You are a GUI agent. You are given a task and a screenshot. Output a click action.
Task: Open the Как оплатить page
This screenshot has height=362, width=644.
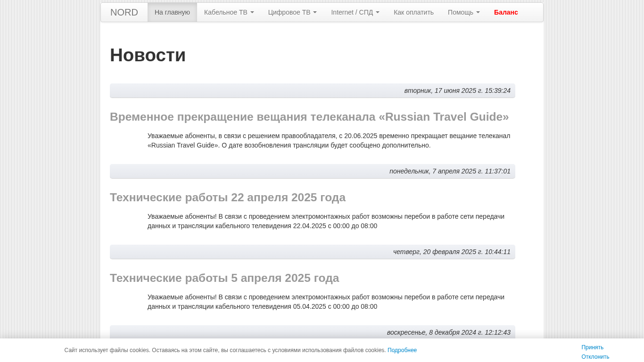(x=413, y=12)
